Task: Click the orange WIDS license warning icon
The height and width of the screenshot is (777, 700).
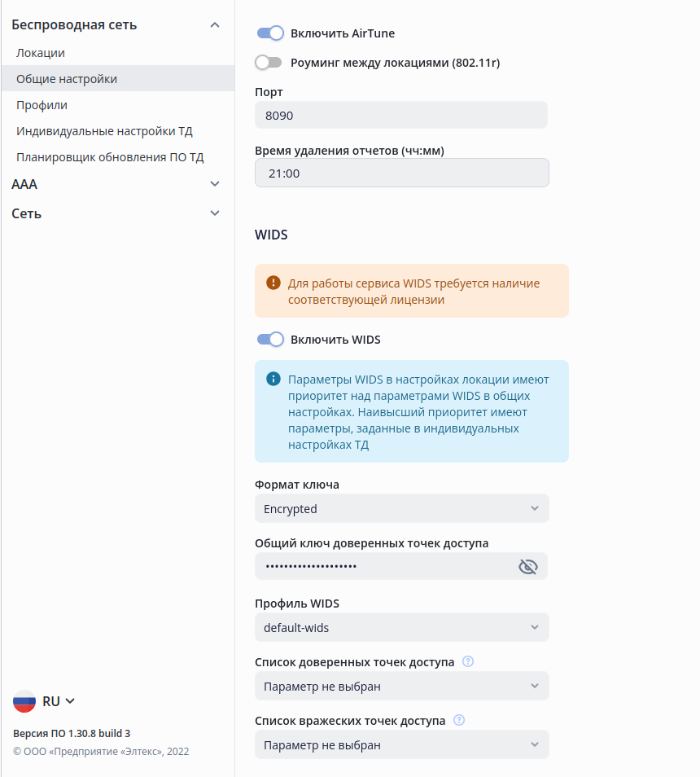Action: pyautogui.click(x=273, y=283)
